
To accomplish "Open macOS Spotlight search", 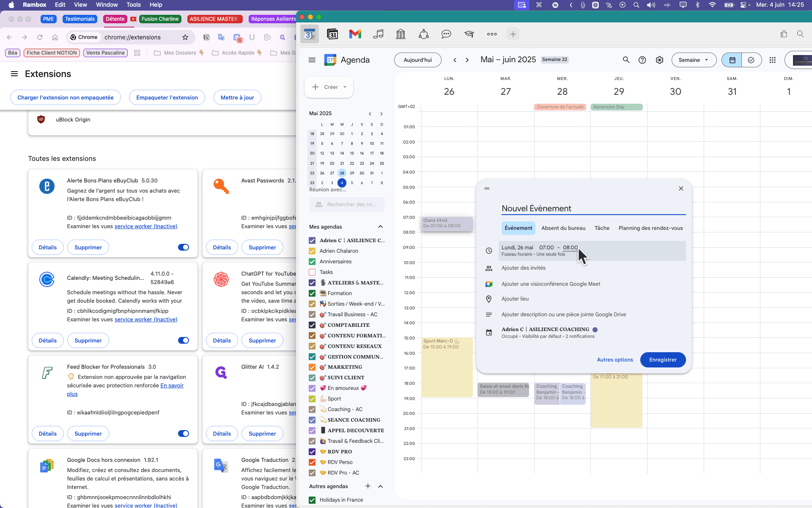I will tap(636, 5).
